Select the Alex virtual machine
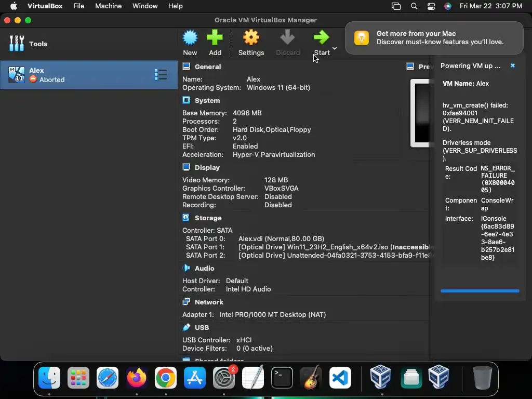532x399 pixels. (x=88, y=75)
